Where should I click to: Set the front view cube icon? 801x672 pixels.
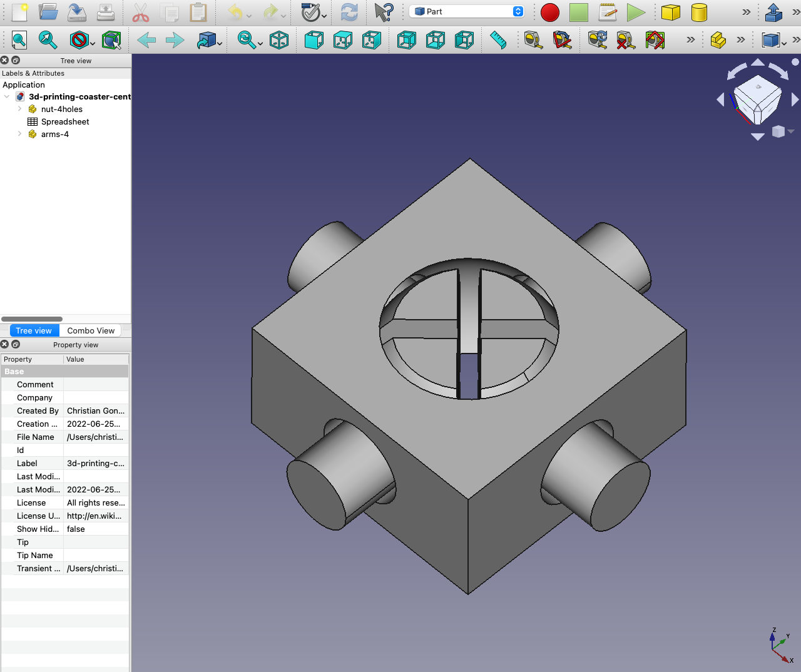click(314, 41)
